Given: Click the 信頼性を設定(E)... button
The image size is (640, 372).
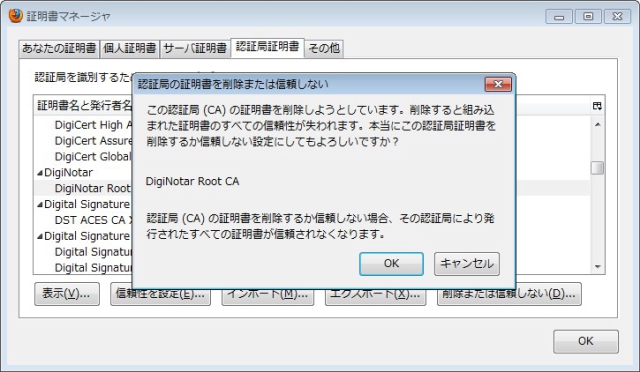Looking at the screenshot, I should [160, 294].
